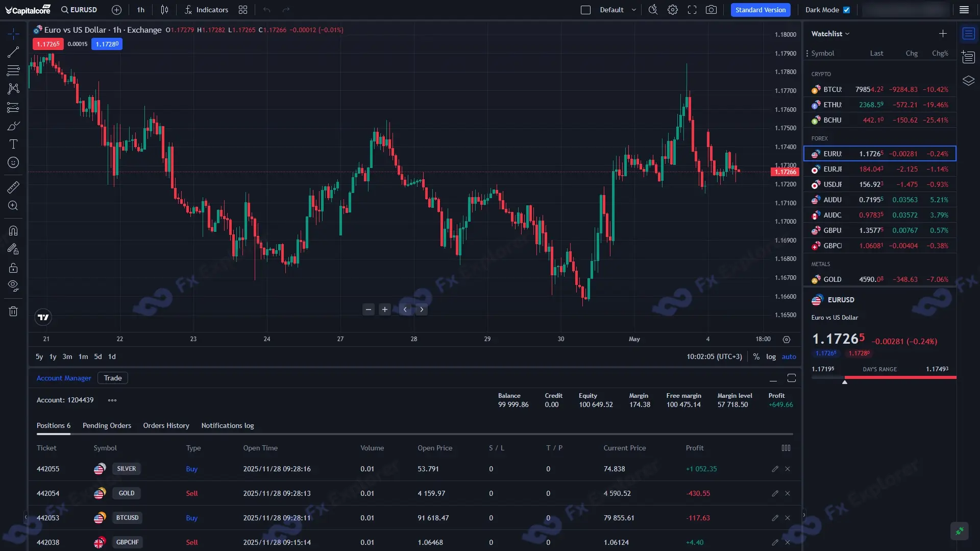This screenshot has height=551, width=980.
Task: Select the ruler measure tool
Action: point(13,187)
